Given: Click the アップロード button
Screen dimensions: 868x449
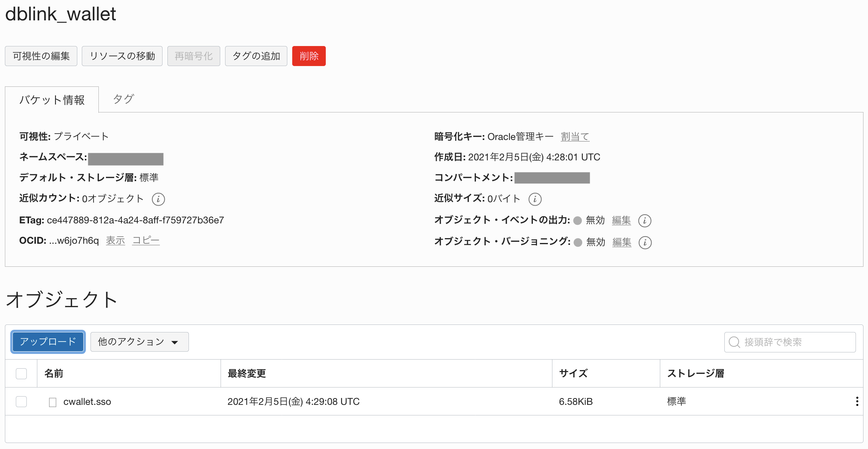Looking at the screenshot, I should (48, 341).
